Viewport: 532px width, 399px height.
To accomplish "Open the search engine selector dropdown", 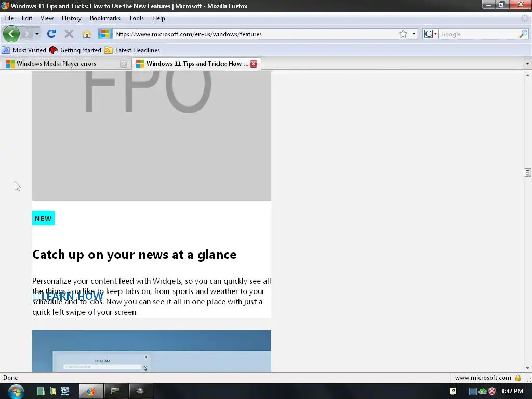I will [x=431, y=34].
